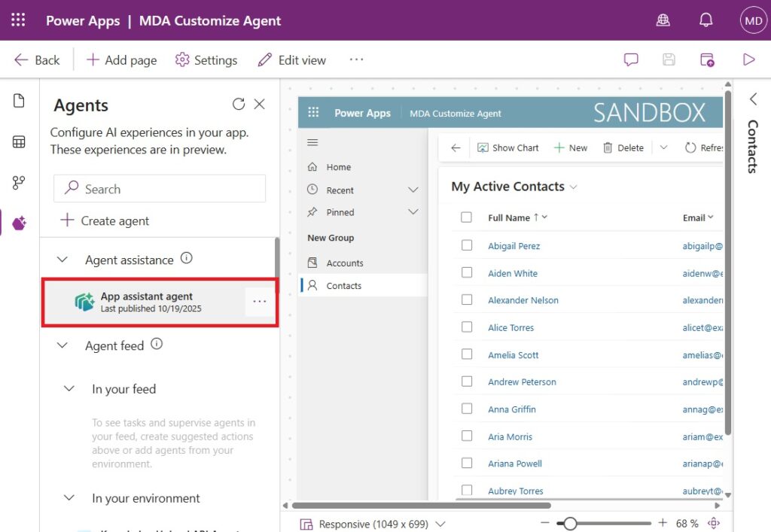Collapse the Agent assistance section
Viewport: 771px width, 532px height.
pos(62,260)
